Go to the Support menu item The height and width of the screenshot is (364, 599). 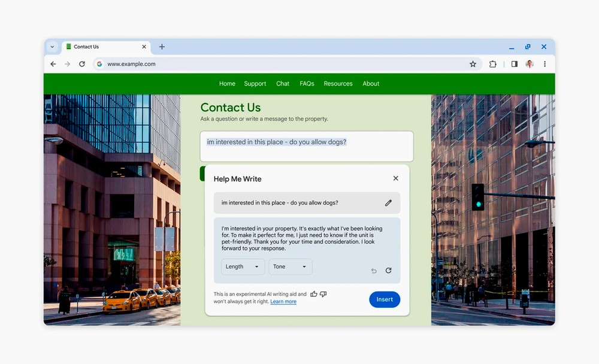click(x=255, y=84)
